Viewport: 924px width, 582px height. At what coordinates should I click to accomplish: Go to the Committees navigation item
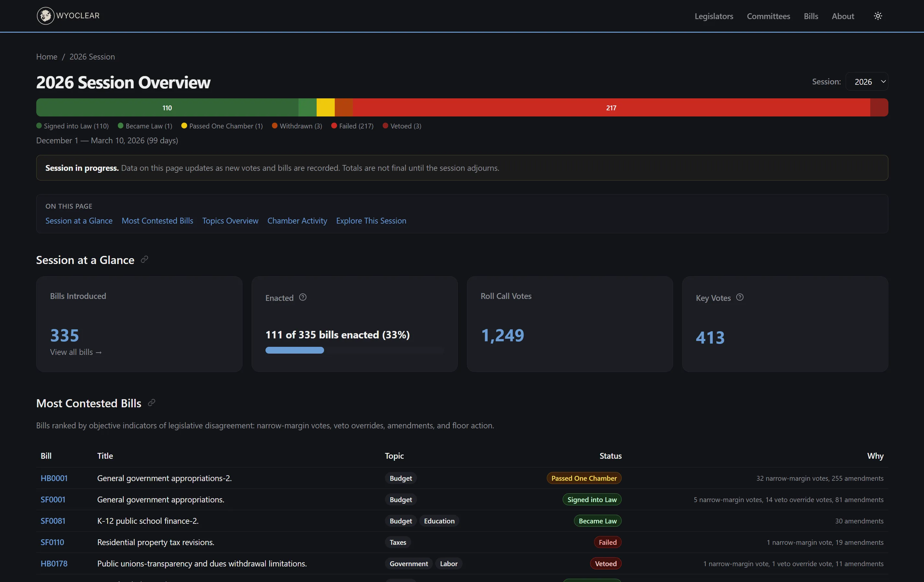click(768, 16)
